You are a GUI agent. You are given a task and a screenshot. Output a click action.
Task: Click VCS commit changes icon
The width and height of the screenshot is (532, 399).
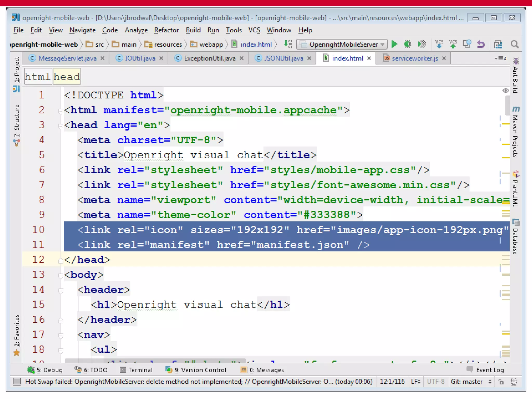click(x=453, y=44)
